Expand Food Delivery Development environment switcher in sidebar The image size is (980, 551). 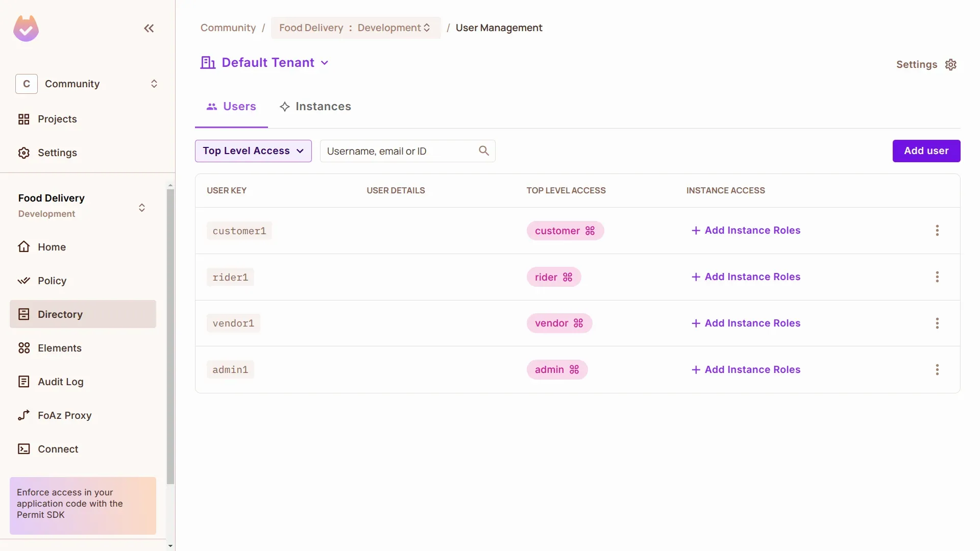click(141, 208)
